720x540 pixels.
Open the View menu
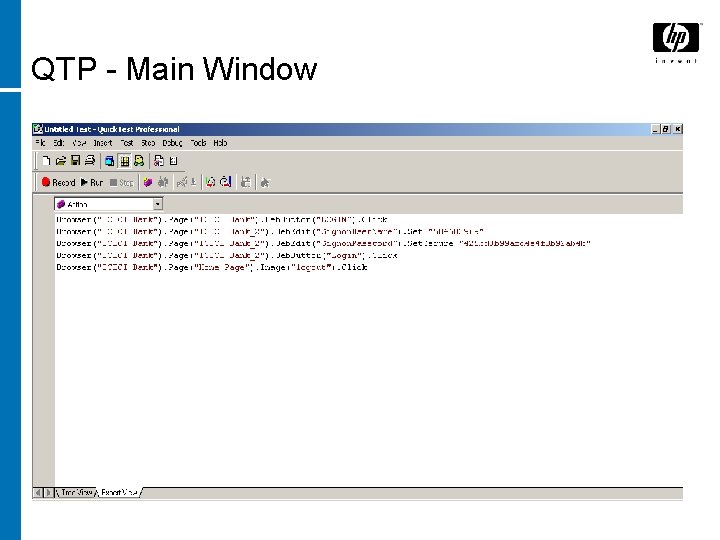click(x=79, y=143)
